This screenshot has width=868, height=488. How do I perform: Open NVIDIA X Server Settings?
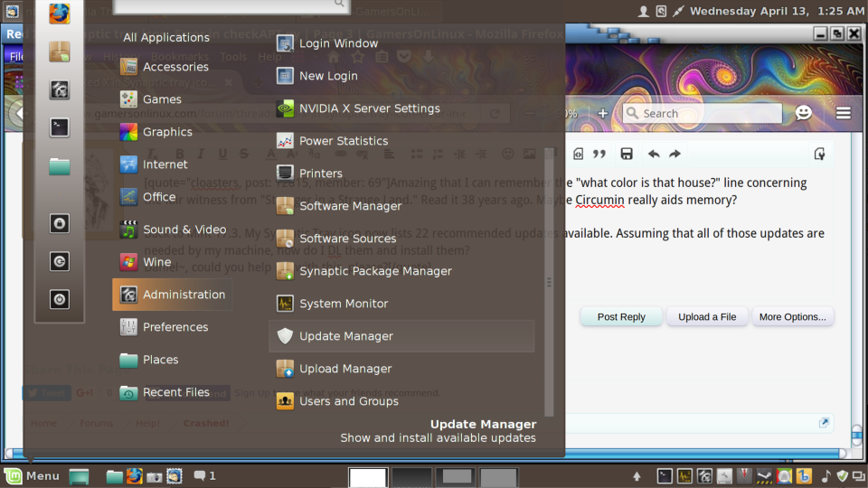click(401, 108)
